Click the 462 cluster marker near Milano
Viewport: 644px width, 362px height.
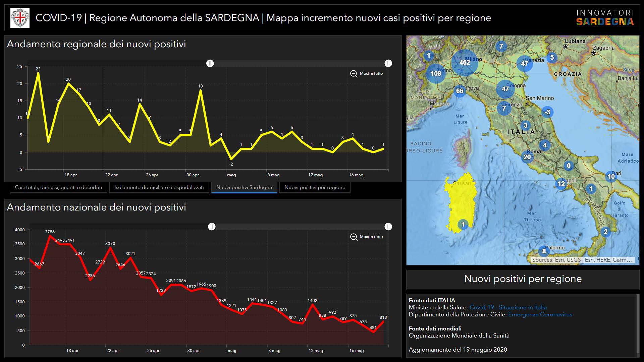(465, 62)
